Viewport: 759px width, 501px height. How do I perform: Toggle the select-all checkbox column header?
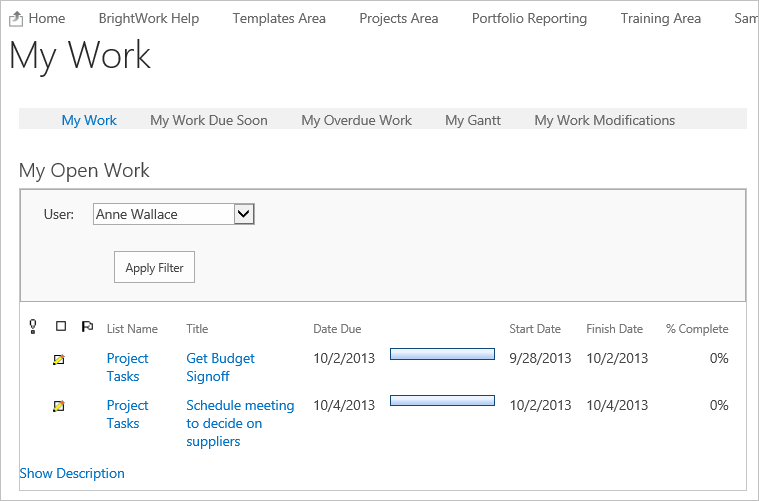coord(61,327)
